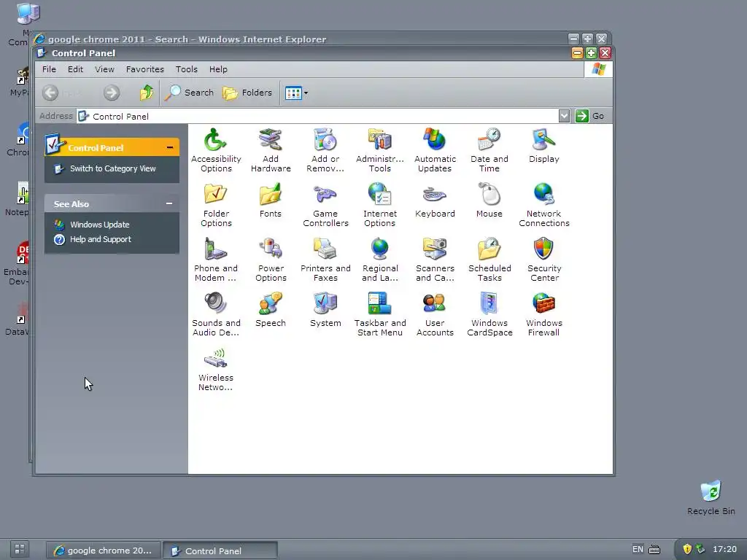
Task: Click the Go button beside address bar
Action: tap(589, 116)
